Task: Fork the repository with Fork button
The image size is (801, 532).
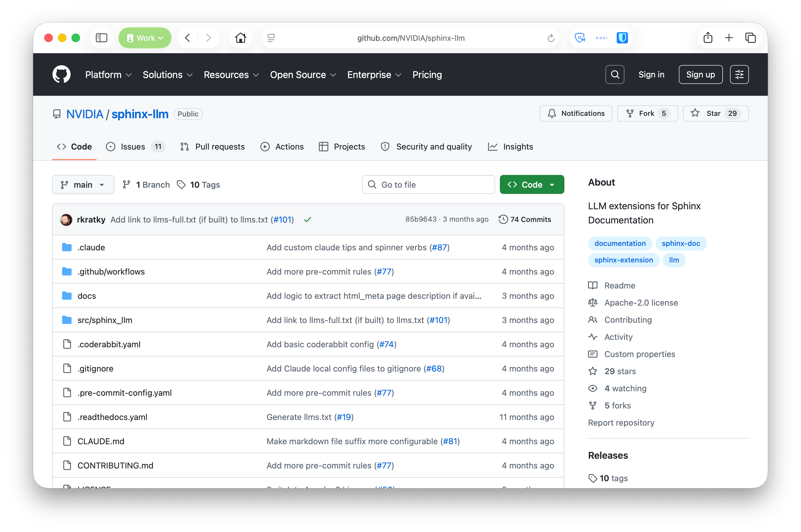Action: click(x=647, y=113)
